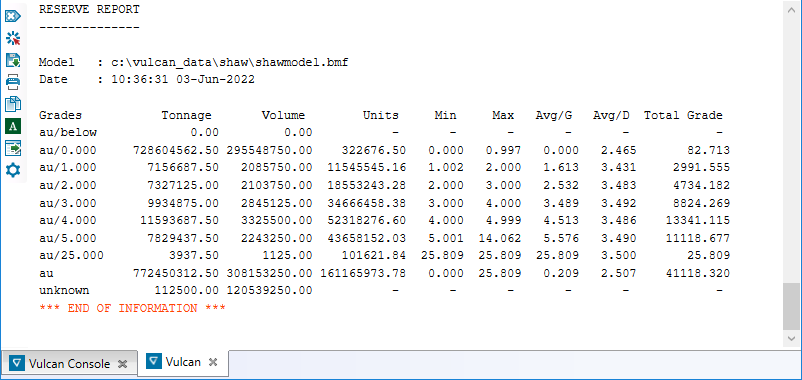Select the Vulcan tab
802x380 pixels.
183,362
